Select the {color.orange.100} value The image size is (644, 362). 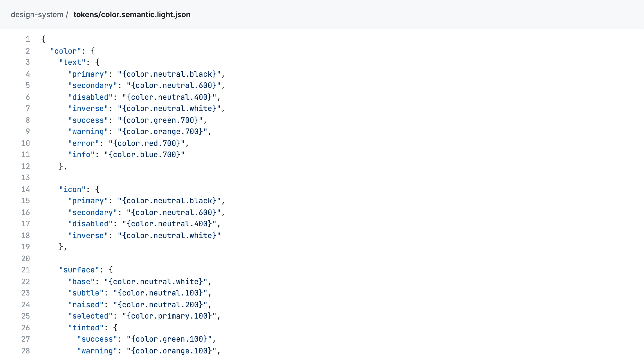click(171, 351)
